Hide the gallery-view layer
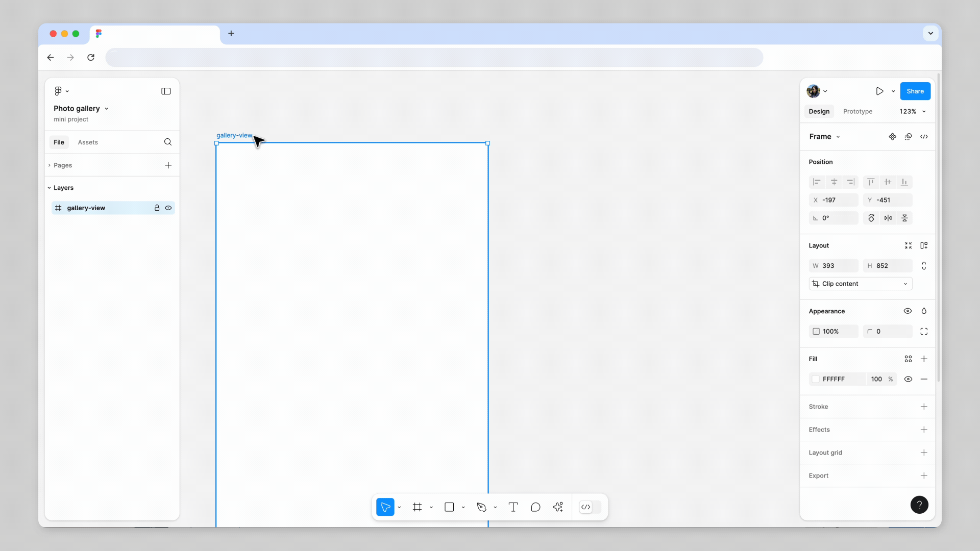 [168, 208]
